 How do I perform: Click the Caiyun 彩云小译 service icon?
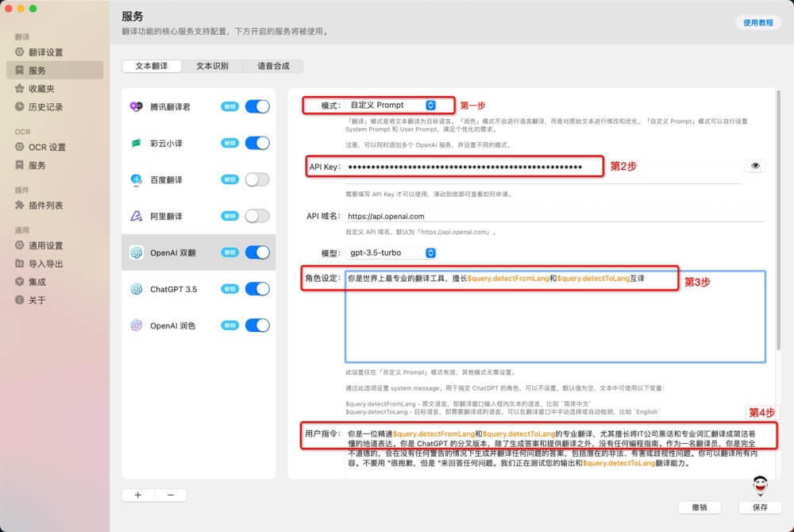pos(137,143)
